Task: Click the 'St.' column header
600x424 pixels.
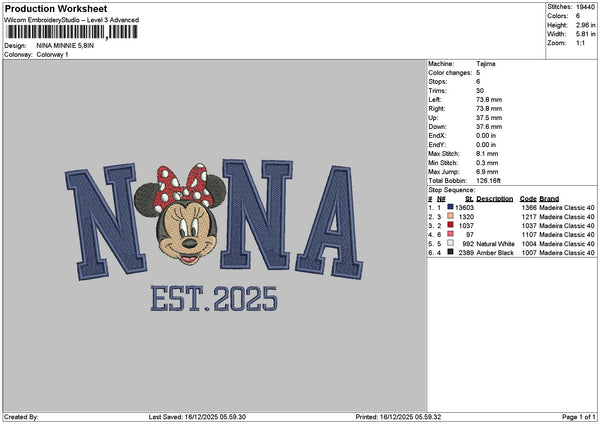Action: (x=470, y=199)
